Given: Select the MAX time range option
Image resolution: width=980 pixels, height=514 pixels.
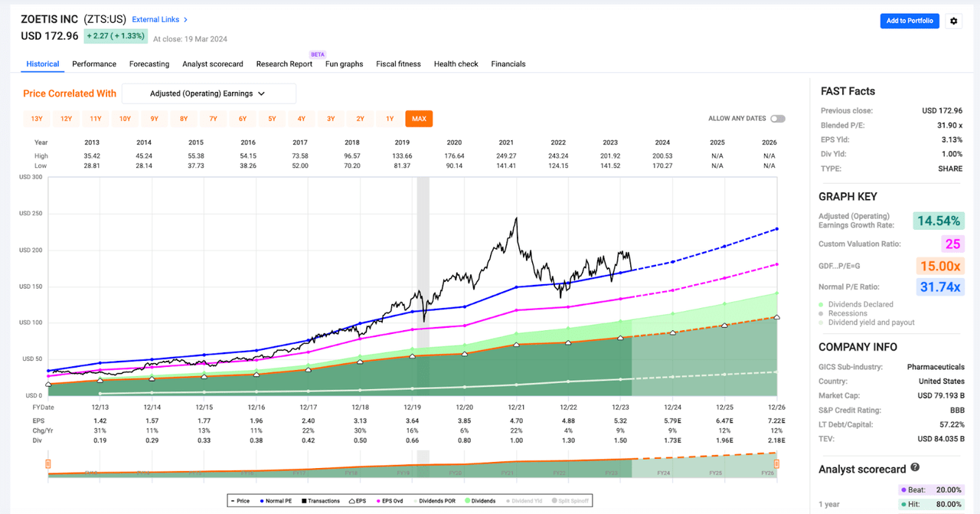Looking at the screenshot, I should pyautogui.click(x=419, y=119).
